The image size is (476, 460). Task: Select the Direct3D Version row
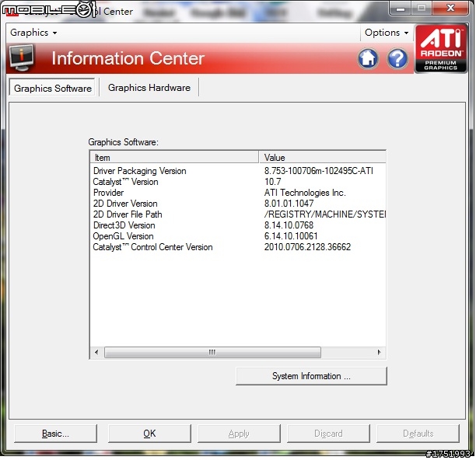point(238,225)
